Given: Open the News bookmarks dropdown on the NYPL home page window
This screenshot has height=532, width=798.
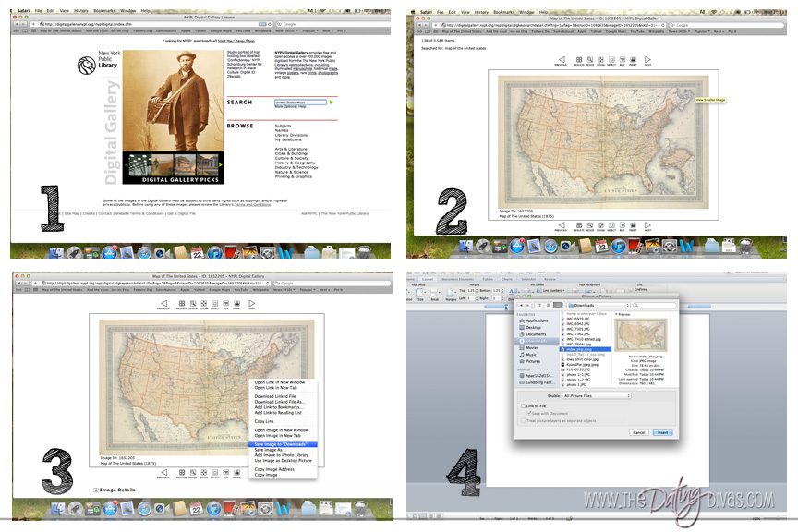Looking at the screenshot, I should 286,31.
